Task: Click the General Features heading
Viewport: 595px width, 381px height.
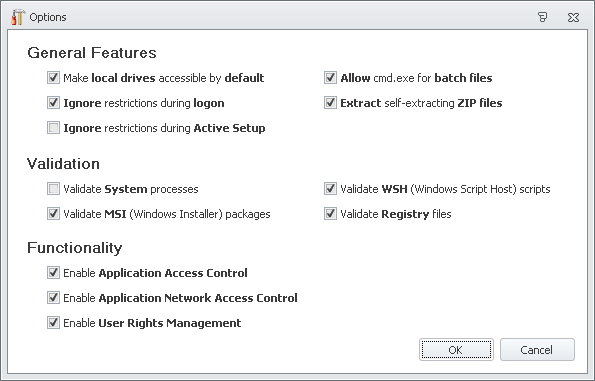Action: click(x=92, y=53)
